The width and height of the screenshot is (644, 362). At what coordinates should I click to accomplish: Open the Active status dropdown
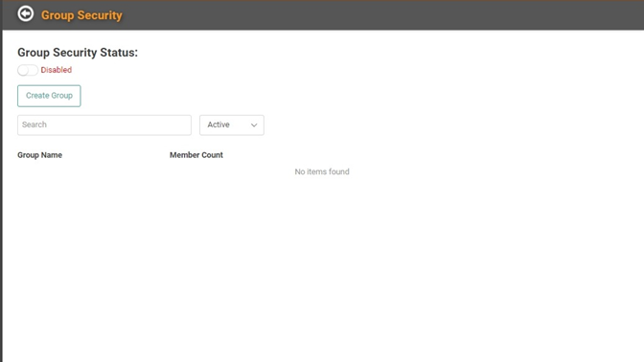click(x=232, y=124)
